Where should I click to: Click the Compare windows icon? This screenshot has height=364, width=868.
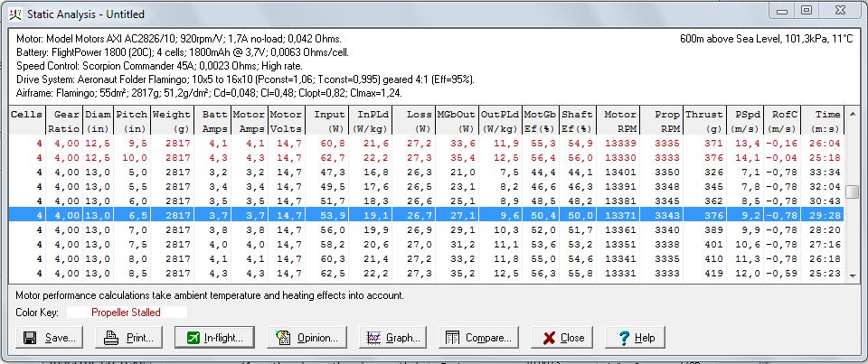(x=454, y=338)
